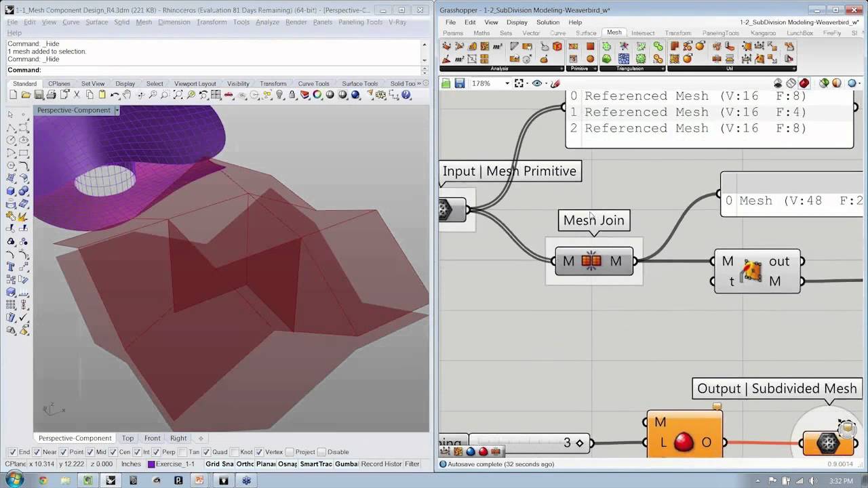Click the Mesh Join component on Grasshopper canvas

point(594,261)
